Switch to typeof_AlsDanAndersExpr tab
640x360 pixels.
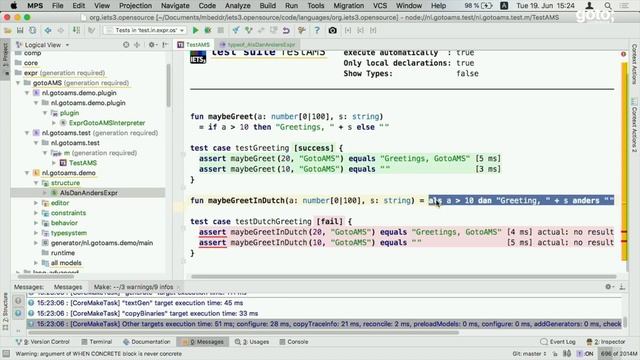pyautogui.click(x=257, y=45)
